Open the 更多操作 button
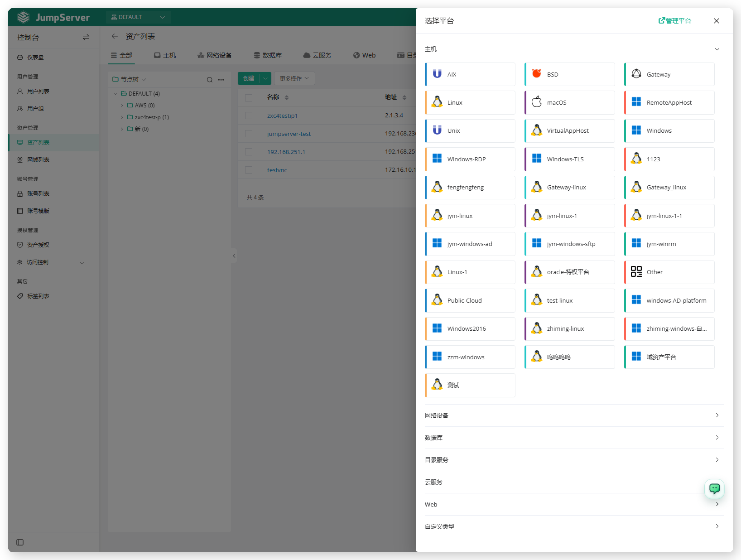Screen dimensions: 741x560 tap(294, 78)
